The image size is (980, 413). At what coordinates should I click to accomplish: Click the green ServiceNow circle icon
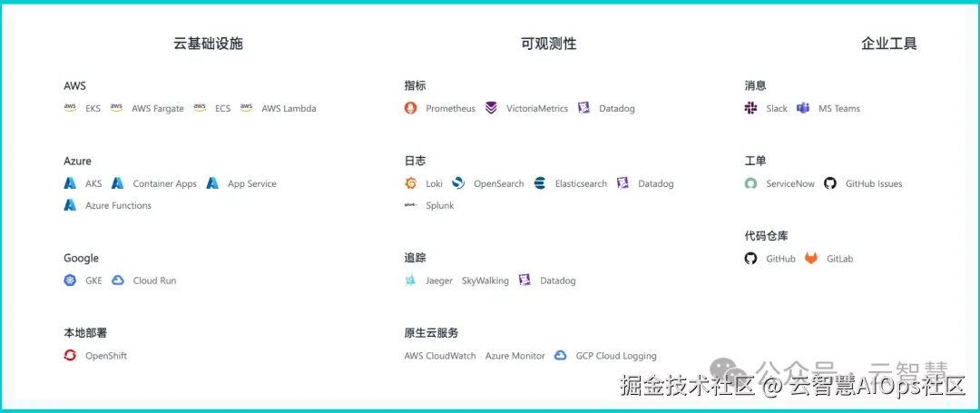(x=750, y=183)
